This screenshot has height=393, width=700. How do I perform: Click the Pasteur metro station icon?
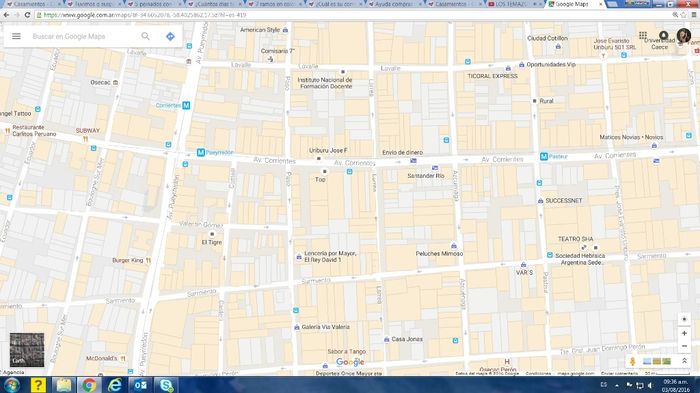[x=543, y=156]
